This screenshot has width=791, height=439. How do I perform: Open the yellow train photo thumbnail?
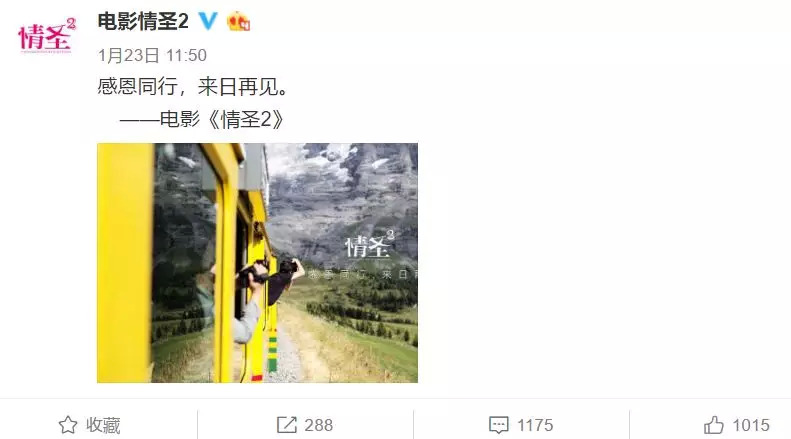[257, 263]
